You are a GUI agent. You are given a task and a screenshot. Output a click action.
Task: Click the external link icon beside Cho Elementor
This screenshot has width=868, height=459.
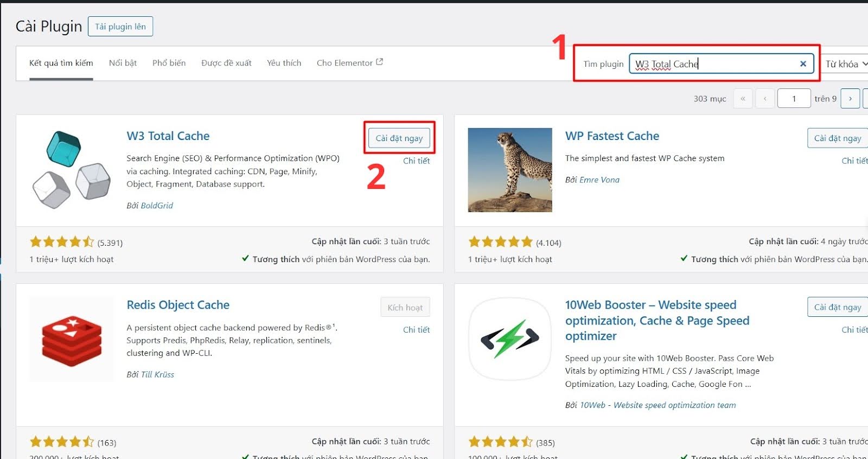tap(380, 62)
